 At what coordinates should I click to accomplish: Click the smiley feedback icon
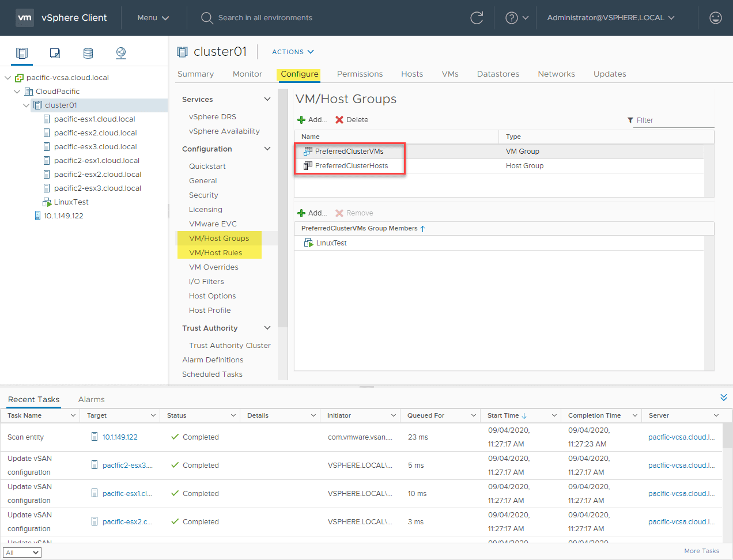(715, 18)
